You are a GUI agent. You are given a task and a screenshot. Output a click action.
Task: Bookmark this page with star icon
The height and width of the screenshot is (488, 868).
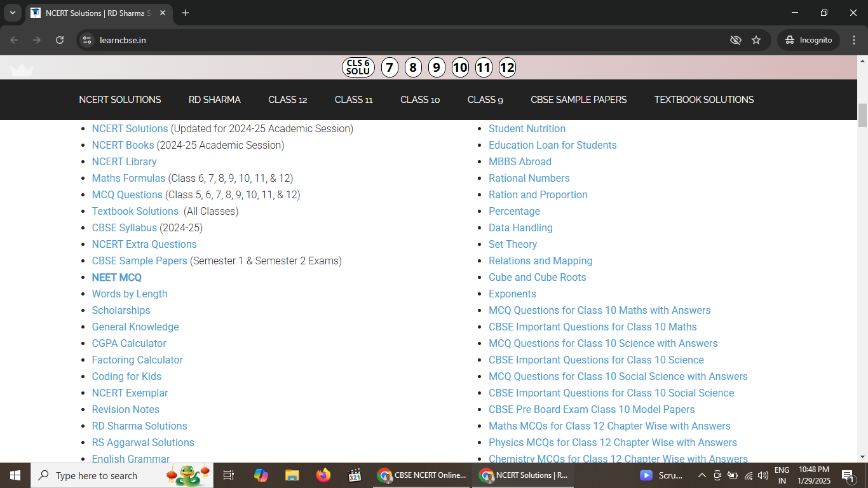point(756,40)
